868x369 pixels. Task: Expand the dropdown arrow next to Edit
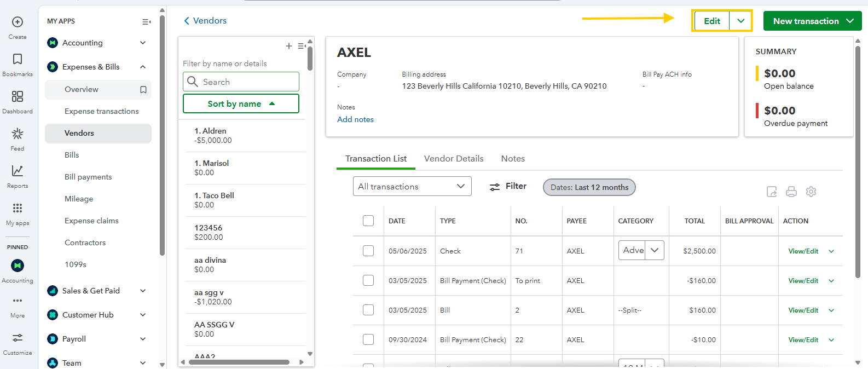click(740, 21)
